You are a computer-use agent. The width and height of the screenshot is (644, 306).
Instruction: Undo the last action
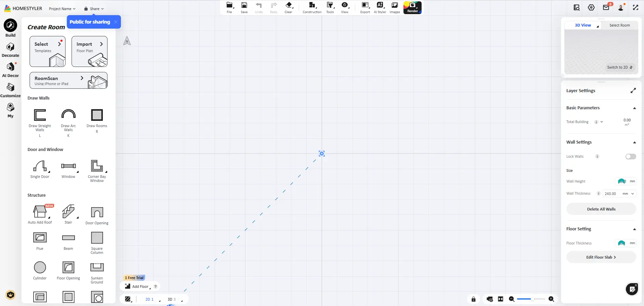pyautogui.click(x=258, y=7)
